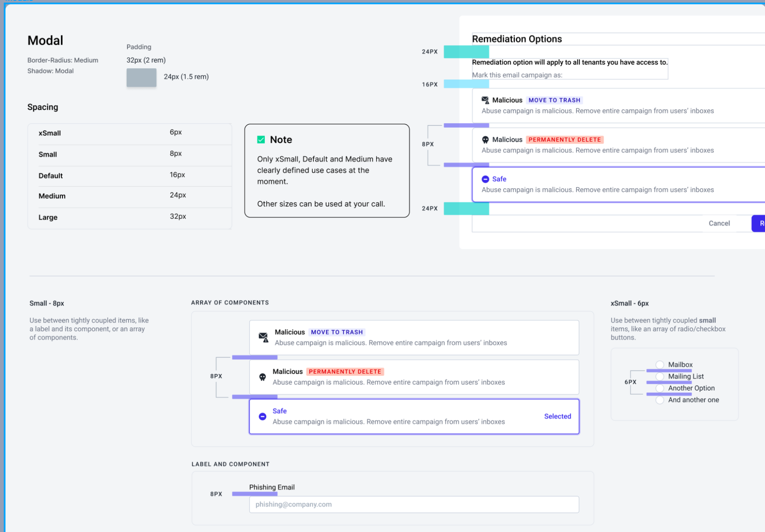
Task: Click the Phishing Email field label
Action: click(x=272, y=487)
